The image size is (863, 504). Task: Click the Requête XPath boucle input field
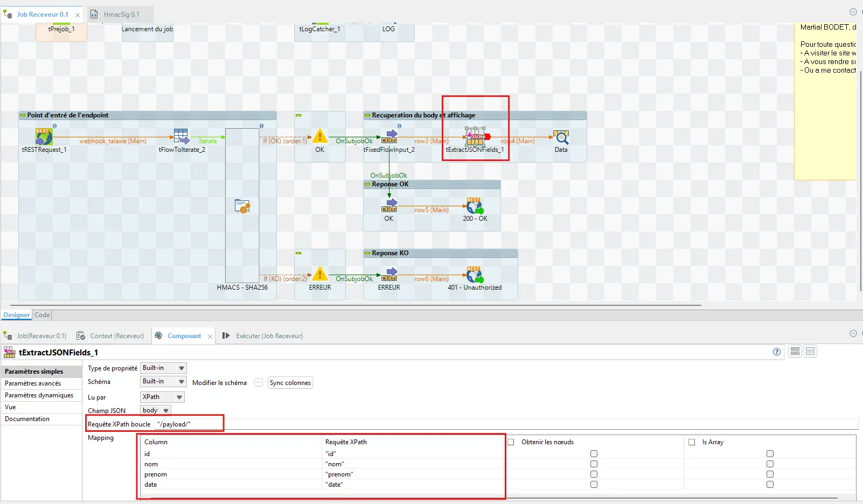(189, 424)
